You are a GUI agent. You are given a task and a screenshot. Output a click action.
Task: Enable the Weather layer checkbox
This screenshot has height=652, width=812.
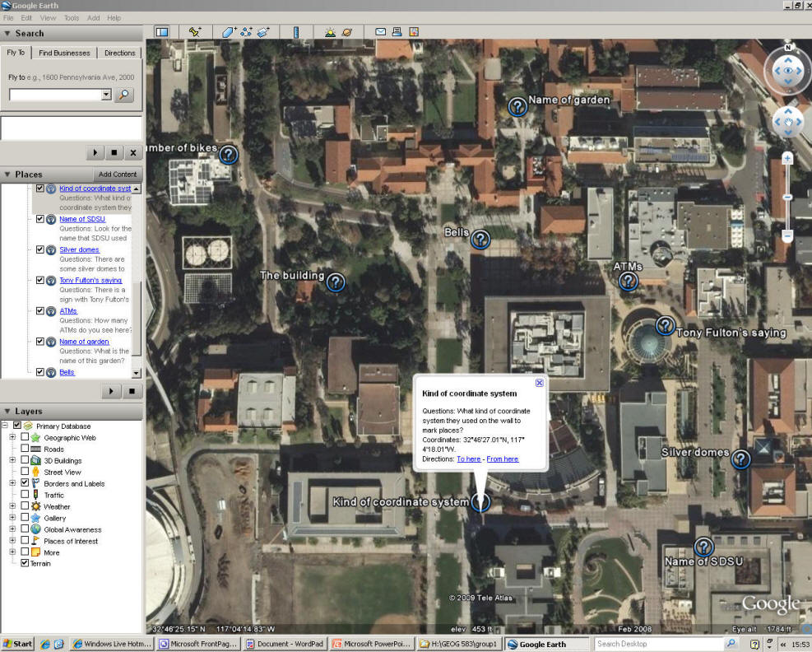click(25, 505)
